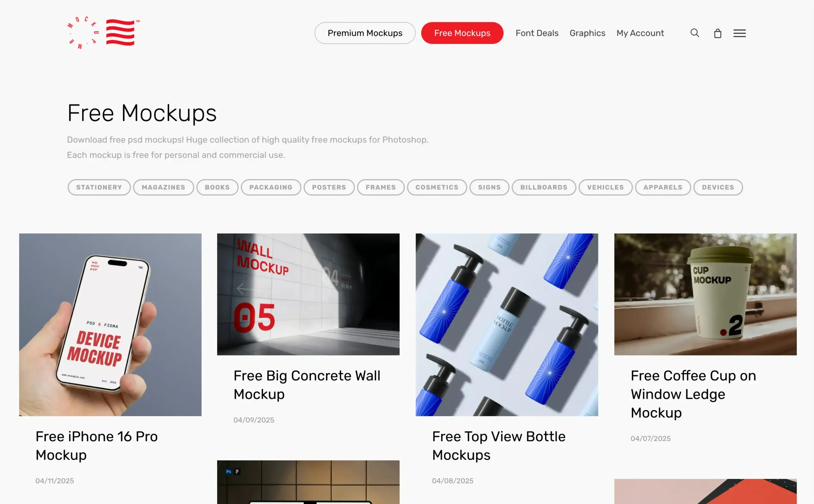Open the search magnifier icon

(x=695, y=33)
